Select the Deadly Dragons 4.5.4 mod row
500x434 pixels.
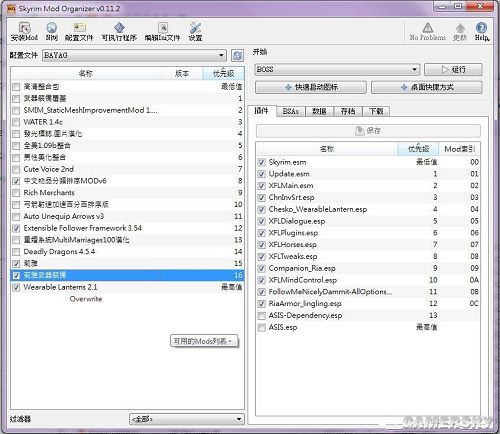[127, 252]
